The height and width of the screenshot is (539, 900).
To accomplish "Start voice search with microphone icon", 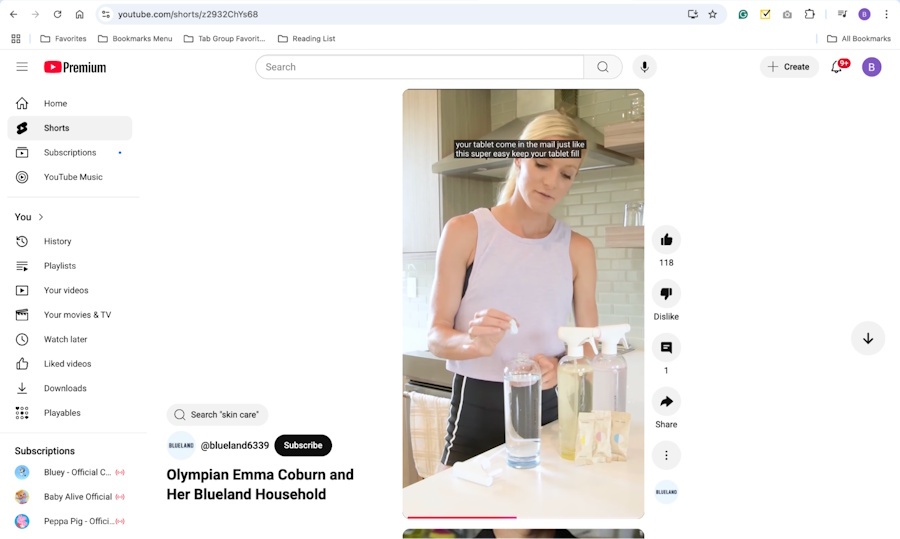I will pyautogui.click(x=644, y=67).
